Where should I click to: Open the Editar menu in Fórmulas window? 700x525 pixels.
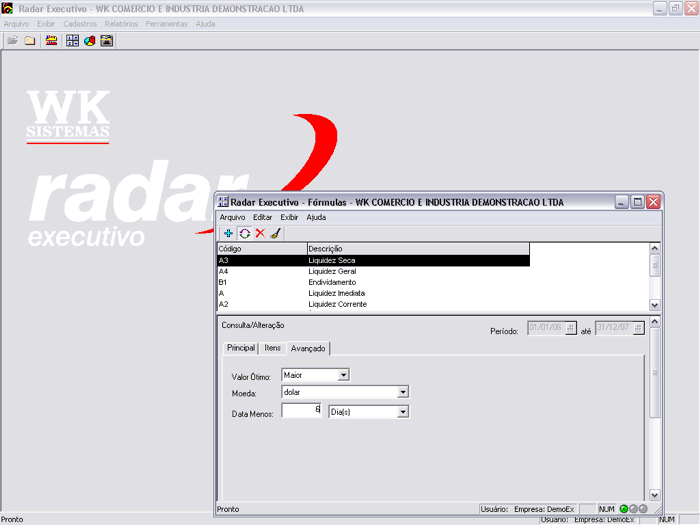click(x=262, y=217)
